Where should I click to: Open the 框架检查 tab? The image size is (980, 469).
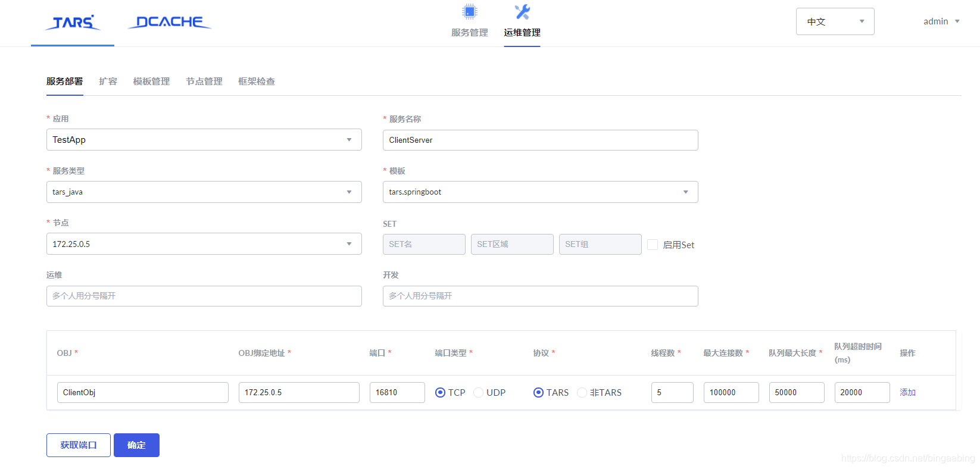pyautogui.click(x=257, y=82)
